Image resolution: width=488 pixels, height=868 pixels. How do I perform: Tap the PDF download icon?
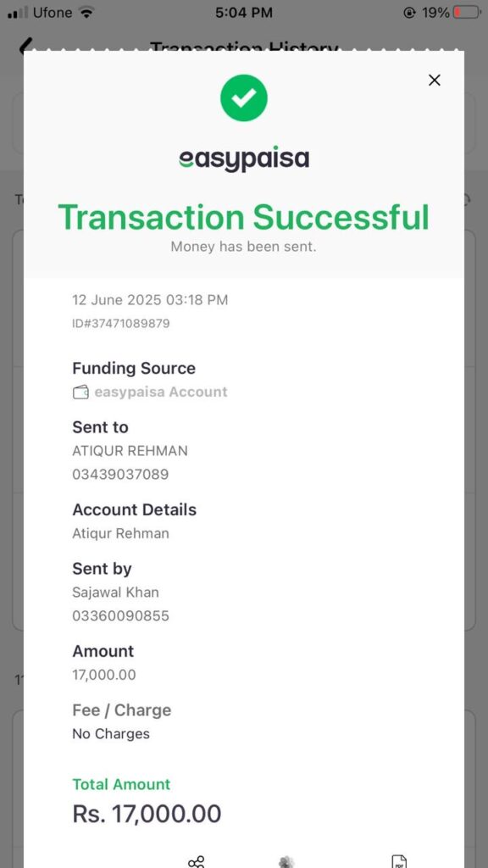pyautogui.click(x=399, y=861)
